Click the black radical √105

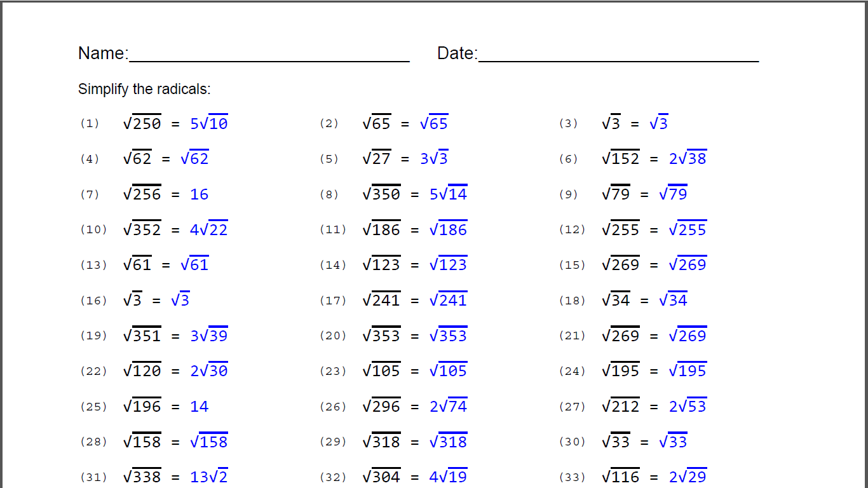coord(381,370)
